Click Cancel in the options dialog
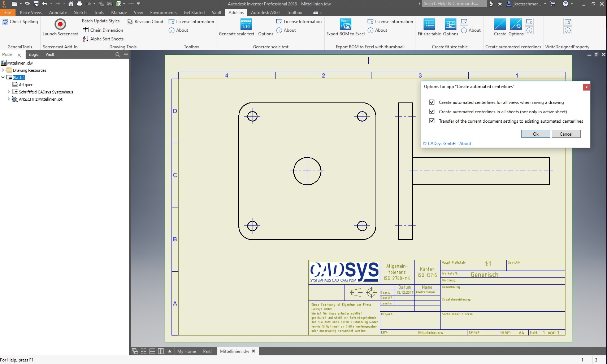This screenshot has height=364, width=607. tap(566, 134)
